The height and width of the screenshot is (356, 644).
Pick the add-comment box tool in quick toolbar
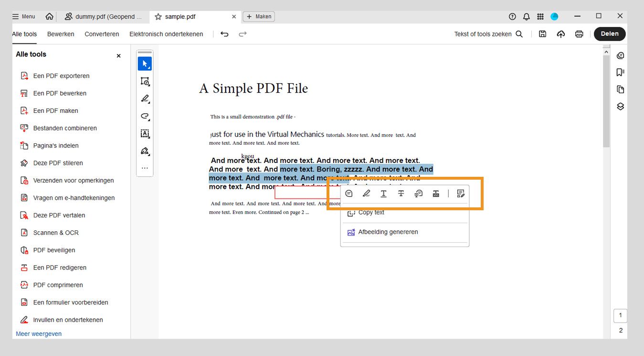pyautogui.click(x=145, y=81)
